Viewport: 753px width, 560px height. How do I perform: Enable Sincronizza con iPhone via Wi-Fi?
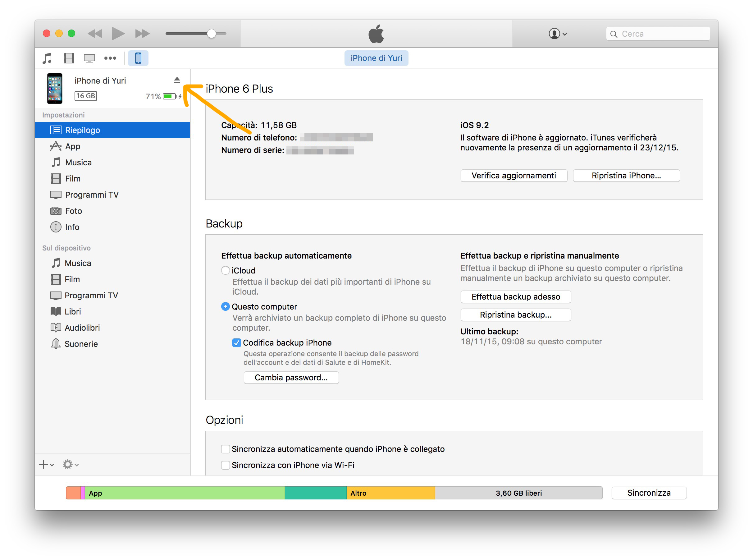pyautogui.click(x=225, y=465)
